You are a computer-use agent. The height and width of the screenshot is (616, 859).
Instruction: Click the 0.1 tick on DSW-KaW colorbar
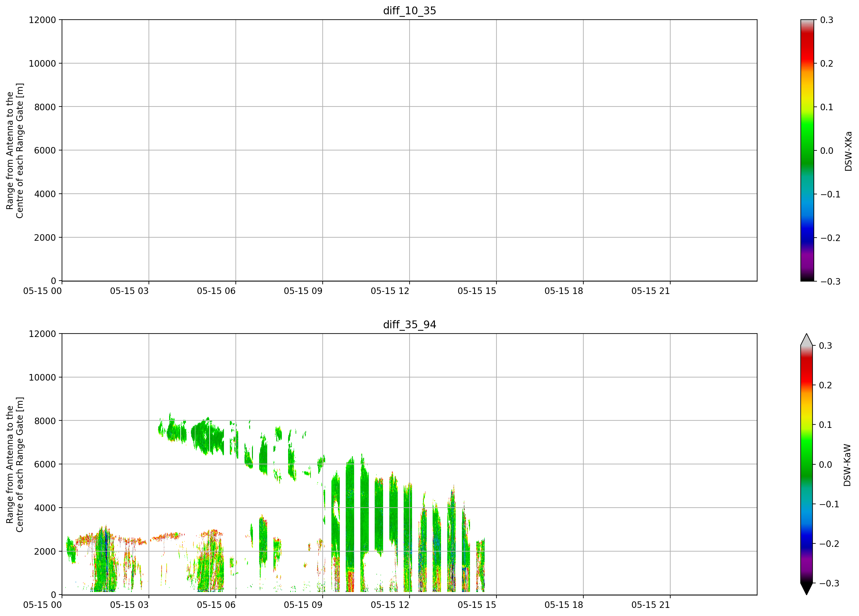pyautogui.click(x=826, y=425)
